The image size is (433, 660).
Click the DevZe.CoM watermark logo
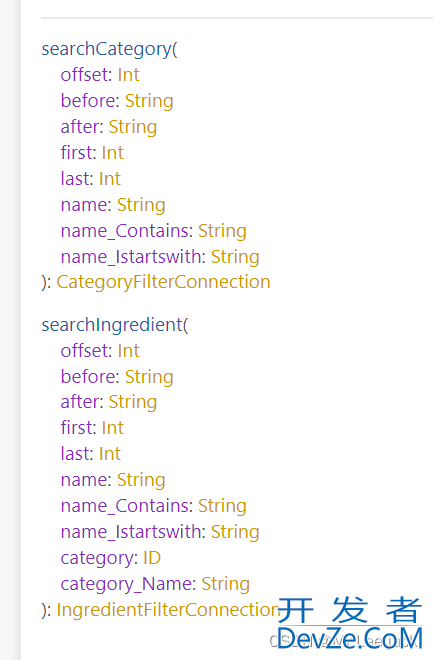pos(350,623)
